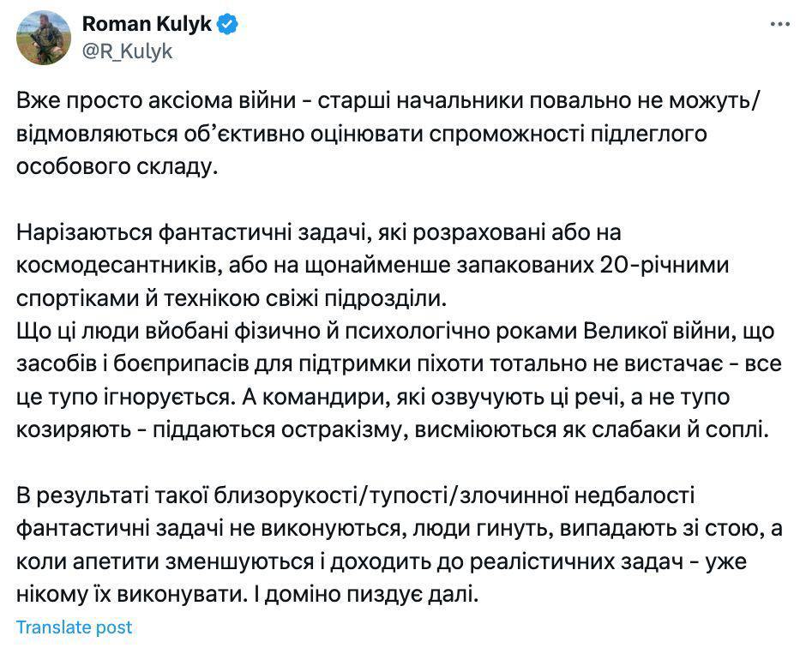The height and width of the screenshot is (648, 812).
Task: Click the paragraph mentioning 'космодесантників'
Action: click(x=369, y=259)
